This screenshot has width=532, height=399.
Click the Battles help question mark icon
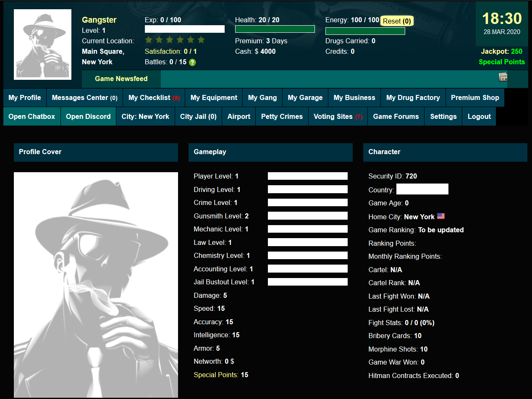[x=192, y=62]
